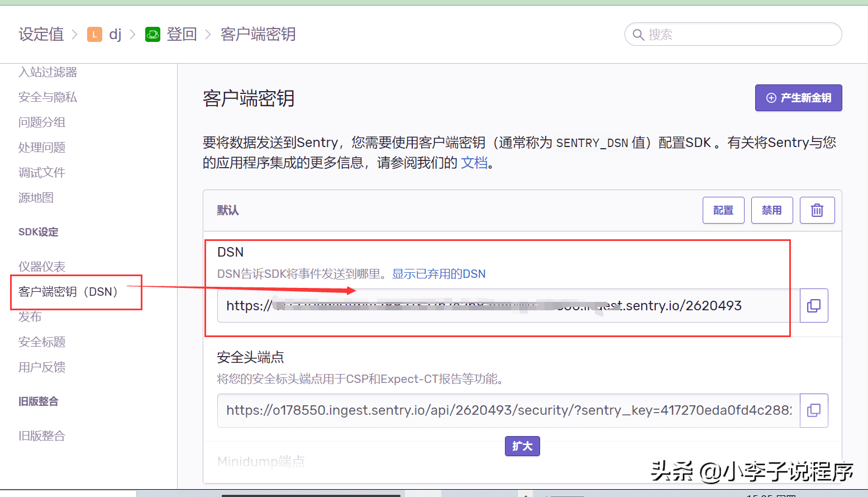Open 处理问题 in the sidebar
Viewport: 868px width, 497px height.
click(42, 148)
